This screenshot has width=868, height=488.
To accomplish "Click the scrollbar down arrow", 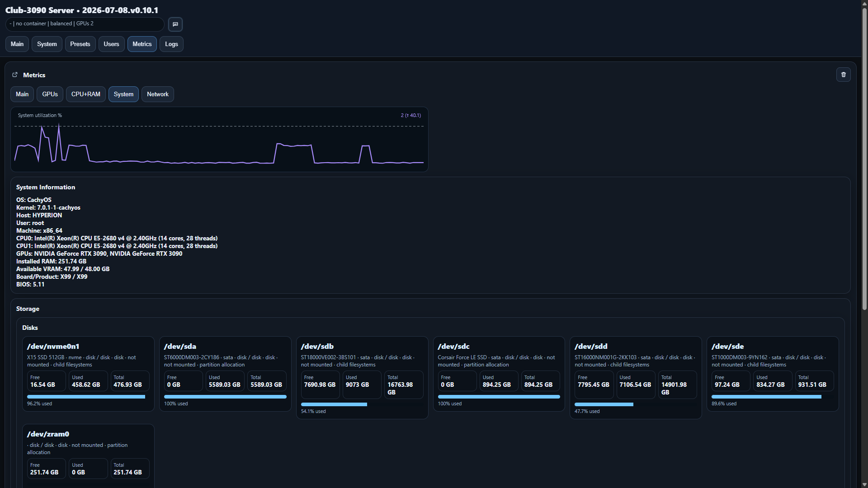I will point(864,484).
